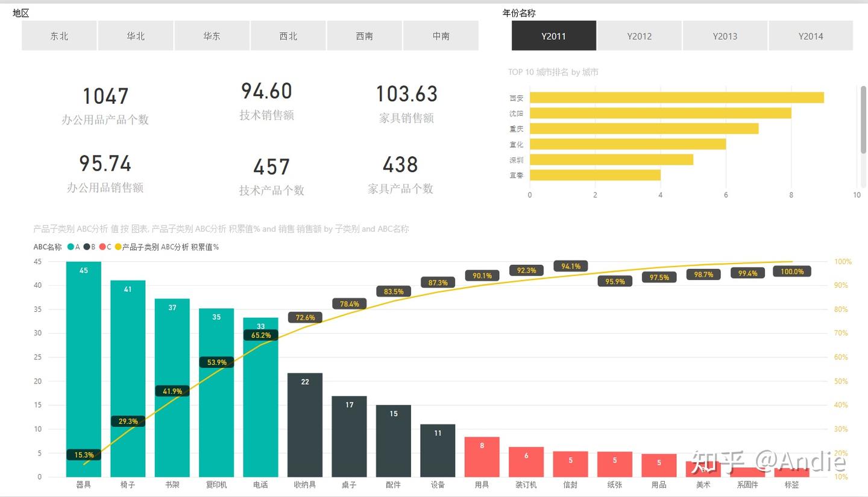Click the TOP 10 城市排名 chart title

(x=553, y=72)
